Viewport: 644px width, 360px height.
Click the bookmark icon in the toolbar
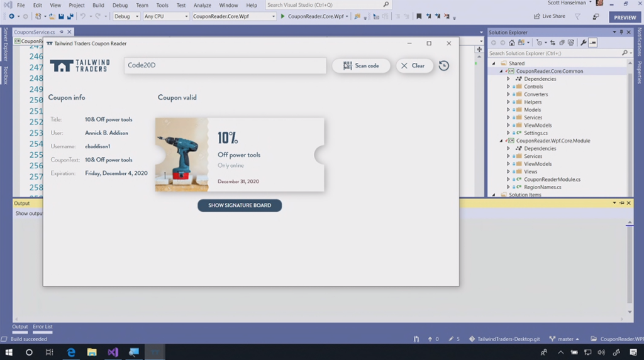[419, 16]
